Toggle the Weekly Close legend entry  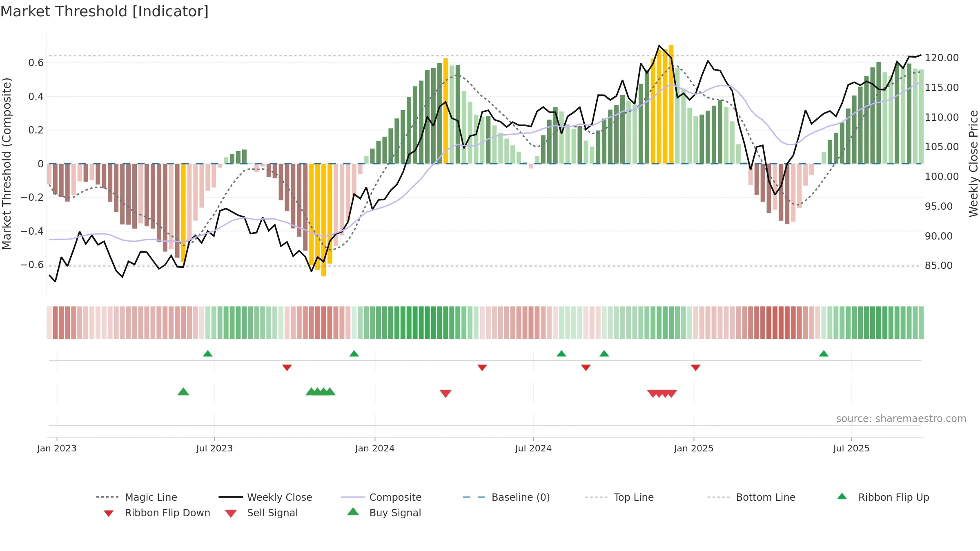[265, 497]
